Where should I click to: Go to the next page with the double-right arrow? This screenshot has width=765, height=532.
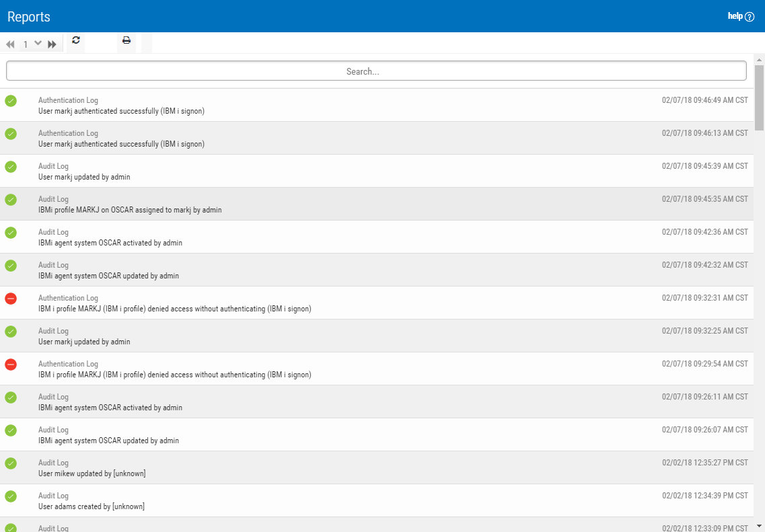pos(52,44)
